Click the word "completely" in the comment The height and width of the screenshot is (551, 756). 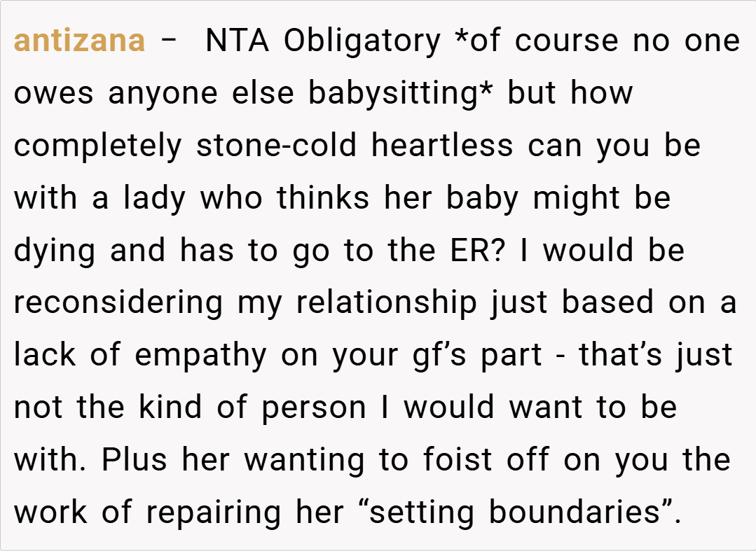tap(98, 146)
